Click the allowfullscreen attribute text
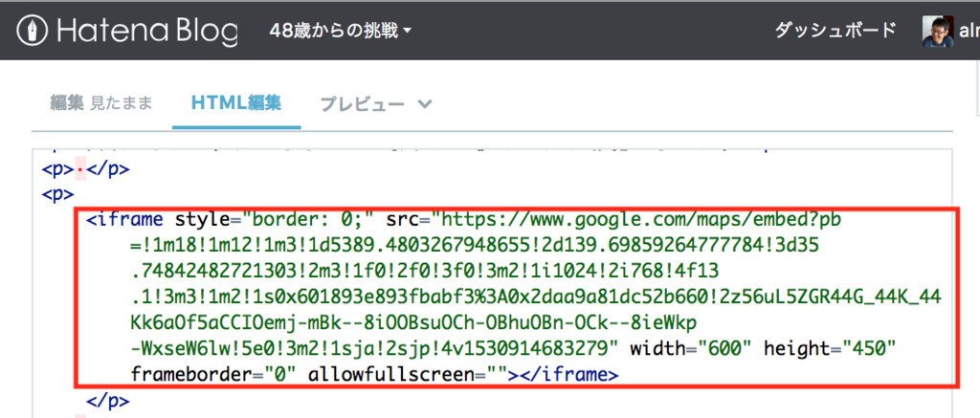The width and height of the screenshot is (980, 418). [x=407, y=375]
